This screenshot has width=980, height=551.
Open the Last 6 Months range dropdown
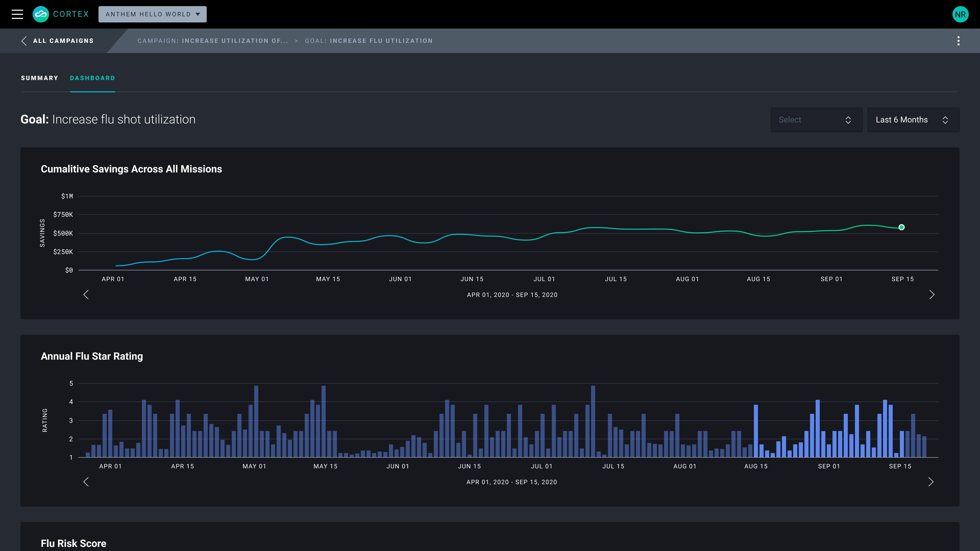coord(913,120)
